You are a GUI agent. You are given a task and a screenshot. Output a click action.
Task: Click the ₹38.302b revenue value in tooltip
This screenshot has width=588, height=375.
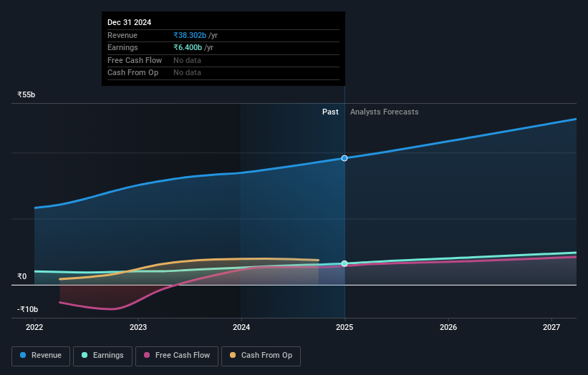coord(190,35)
